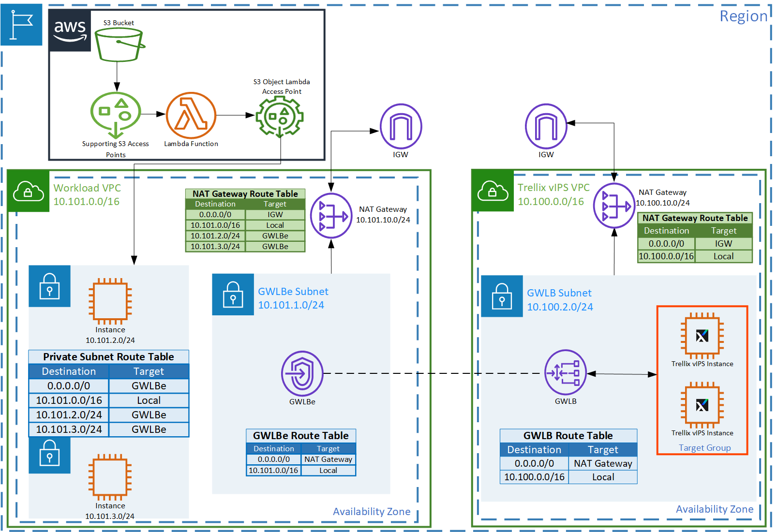The width and height of the screenshot is (777, 532).
Task: Click 10.100.0.0/16 in Trellix NAT Gateway Route Table
Action: tap(666, 256)
